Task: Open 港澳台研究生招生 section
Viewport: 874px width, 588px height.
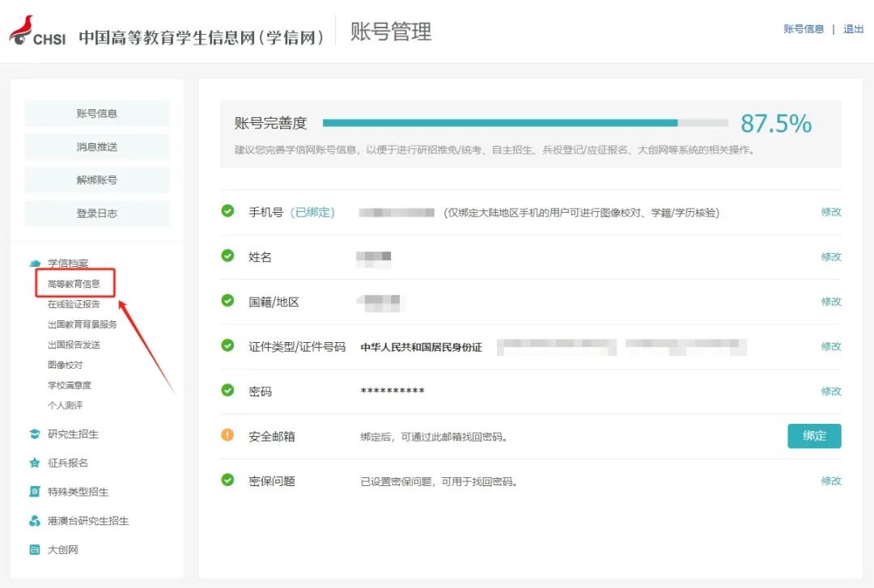Action: 88,521
